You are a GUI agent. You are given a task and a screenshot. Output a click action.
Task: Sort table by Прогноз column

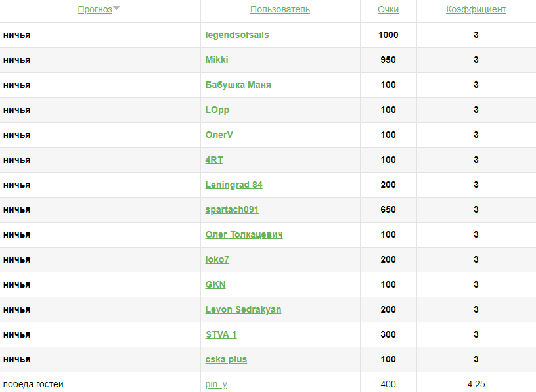point(95,10)
